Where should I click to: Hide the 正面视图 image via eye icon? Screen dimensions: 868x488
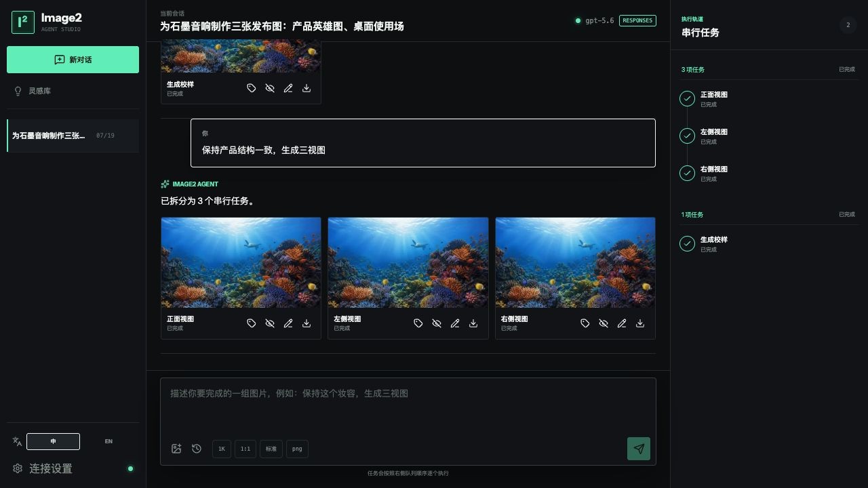[x=270, y=323]
